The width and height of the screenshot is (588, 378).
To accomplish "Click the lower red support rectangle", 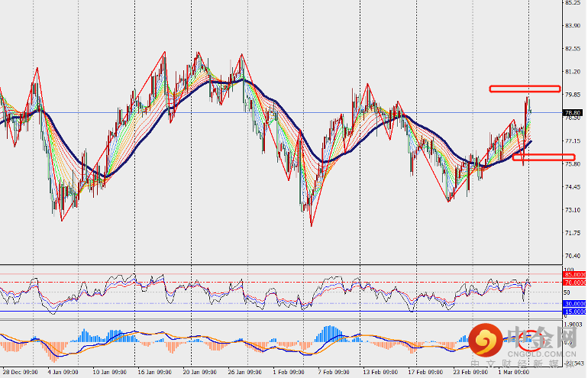I will click(543, 157).
